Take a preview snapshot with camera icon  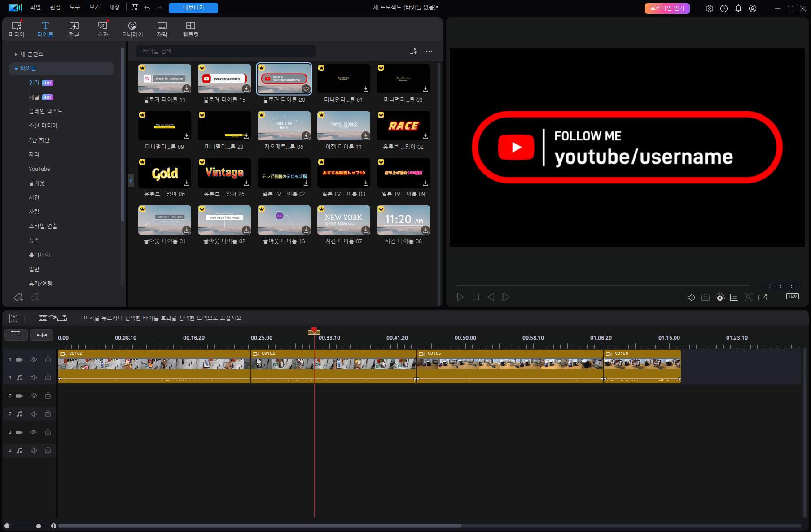(x=706, y=297)
